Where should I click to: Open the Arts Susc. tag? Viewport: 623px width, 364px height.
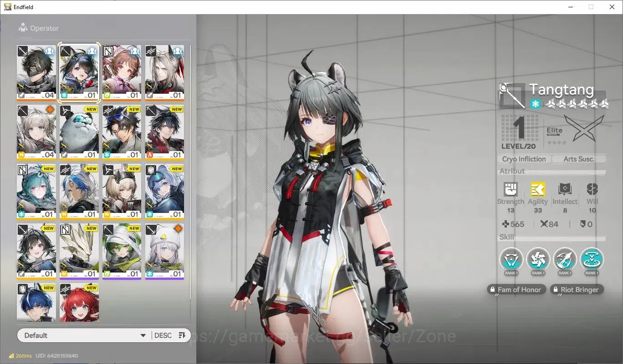click(x=579, y=159)
